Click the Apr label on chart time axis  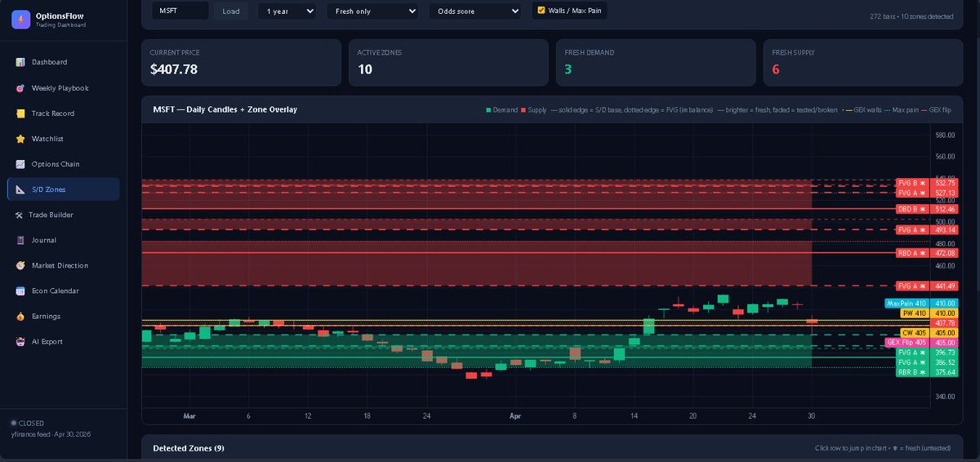coord(514,415)
